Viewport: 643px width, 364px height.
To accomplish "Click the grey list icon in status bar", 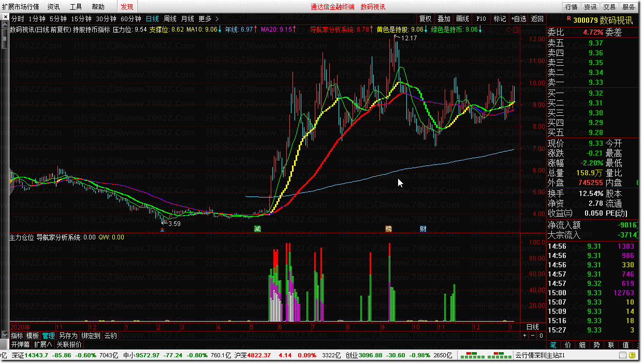I will [622, 356].
